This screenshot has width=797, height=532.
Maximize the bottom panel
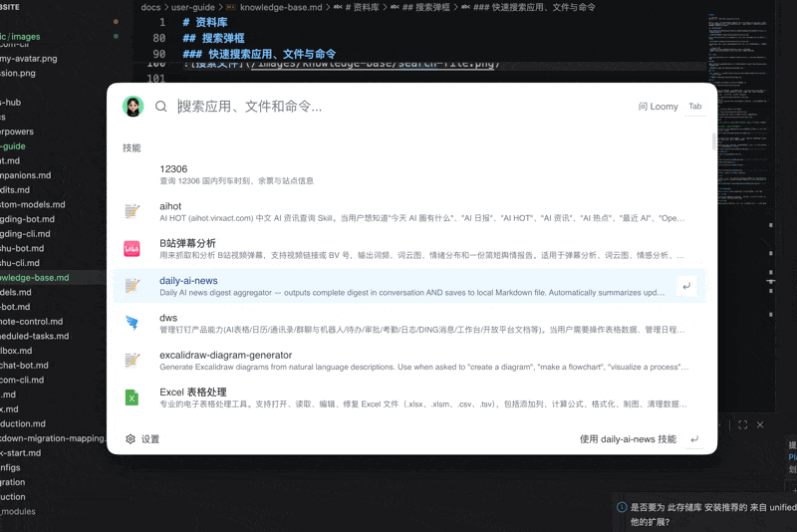[x=742, y=424]
